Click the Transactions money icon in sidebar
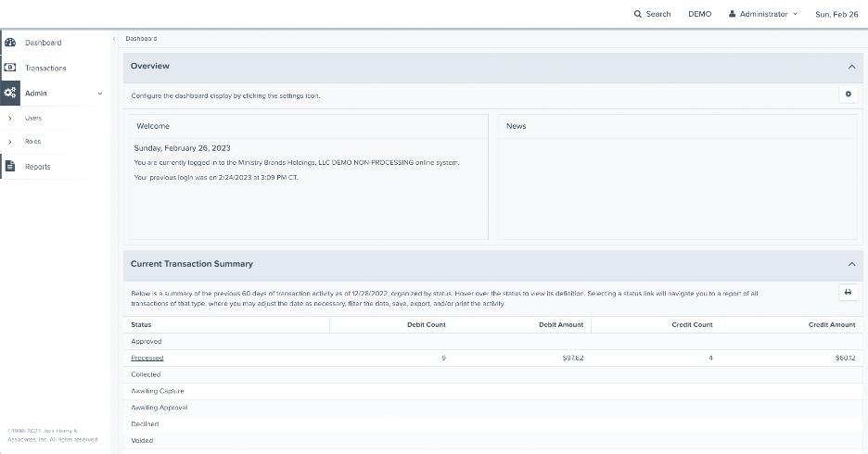 coord(10,68)
